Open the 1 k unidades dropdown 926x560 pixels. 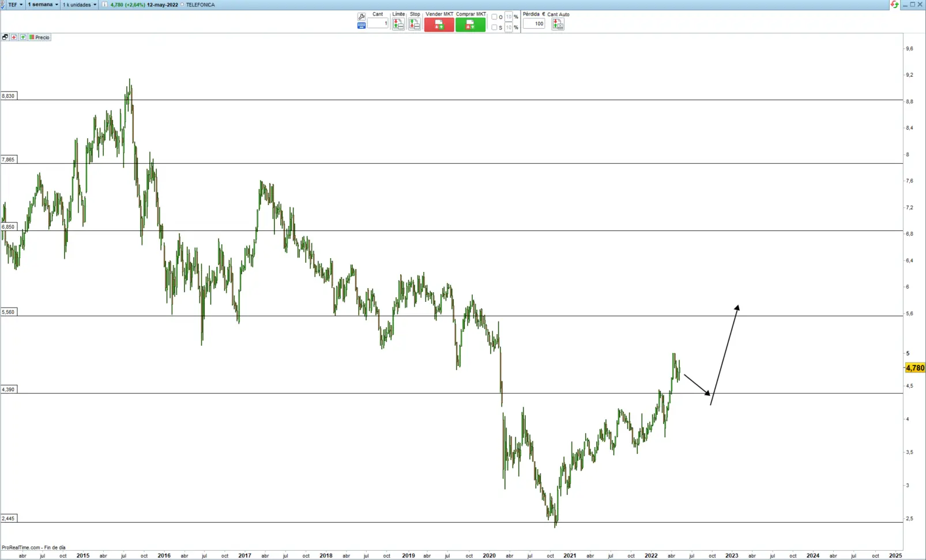coord(80,5)
